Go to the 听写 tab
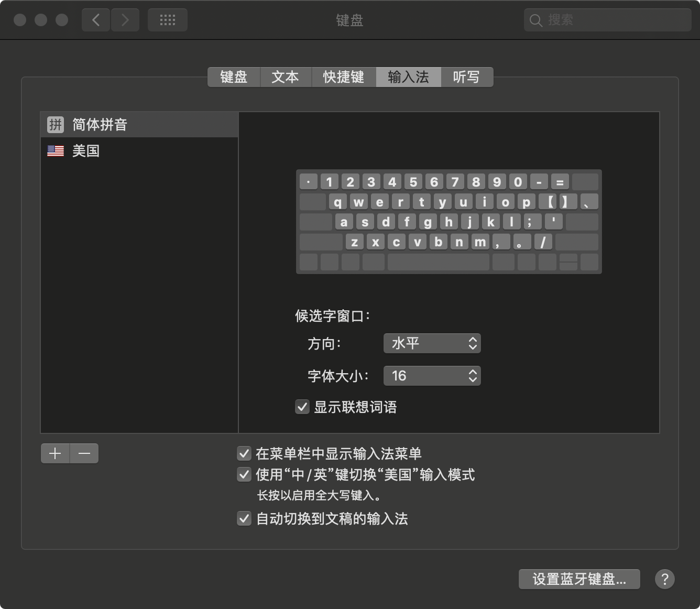The width and height of the screenshot is (700, 609). [x=466, y=77]
